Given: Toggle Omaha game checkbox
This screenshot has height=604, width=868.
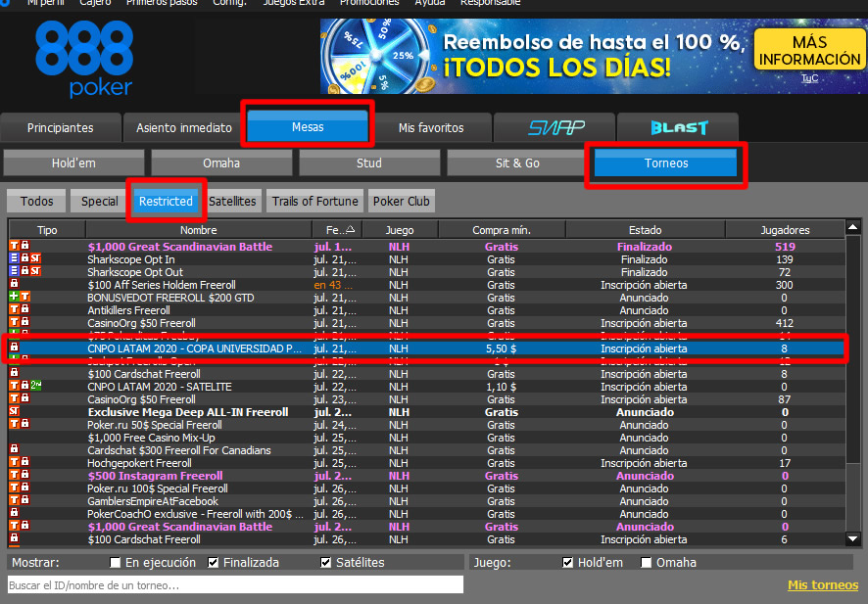Looking at the screenshot, I should click(x=646, y=563).
